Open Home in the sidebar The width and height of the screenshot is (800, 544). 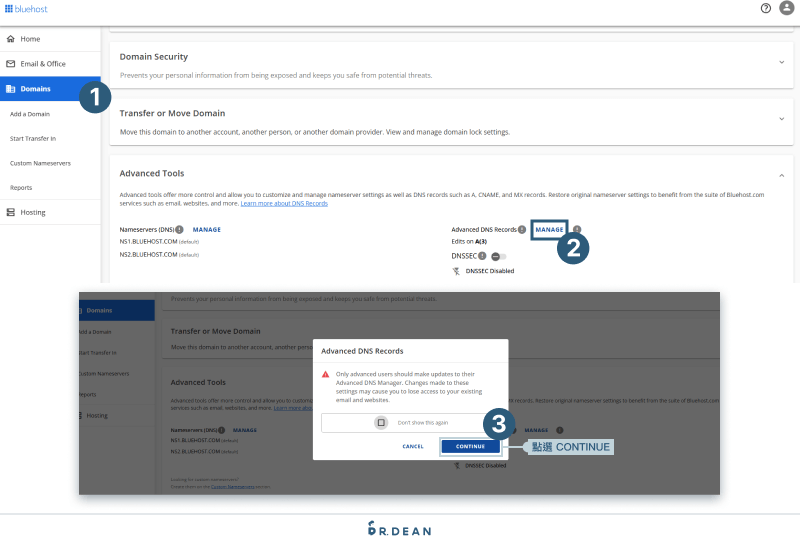click(x=50, y=39)
